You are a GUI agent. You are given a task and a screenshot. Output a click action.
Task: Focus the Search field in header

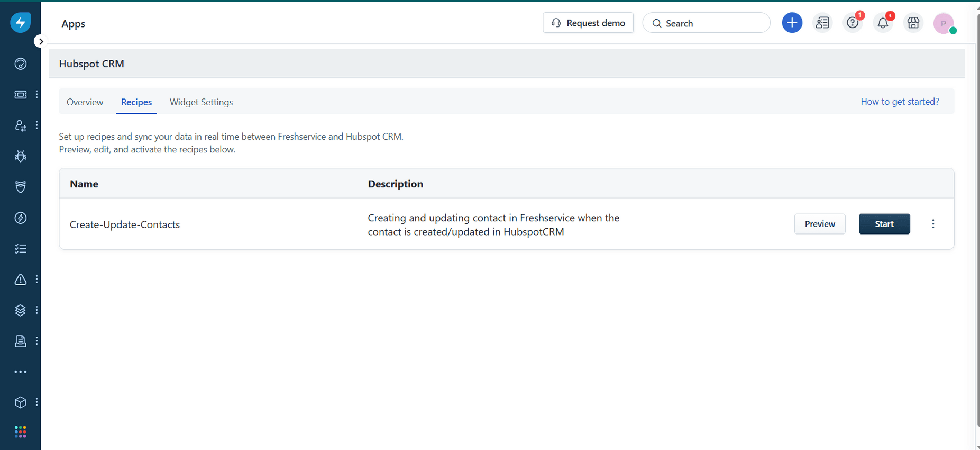click(x=706, y=23)
